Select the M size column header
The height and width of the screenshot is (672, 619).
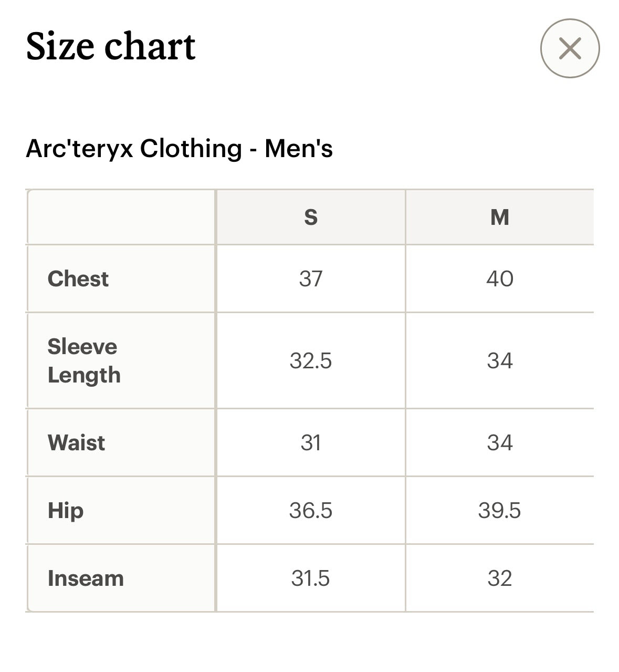coord(500,217)
